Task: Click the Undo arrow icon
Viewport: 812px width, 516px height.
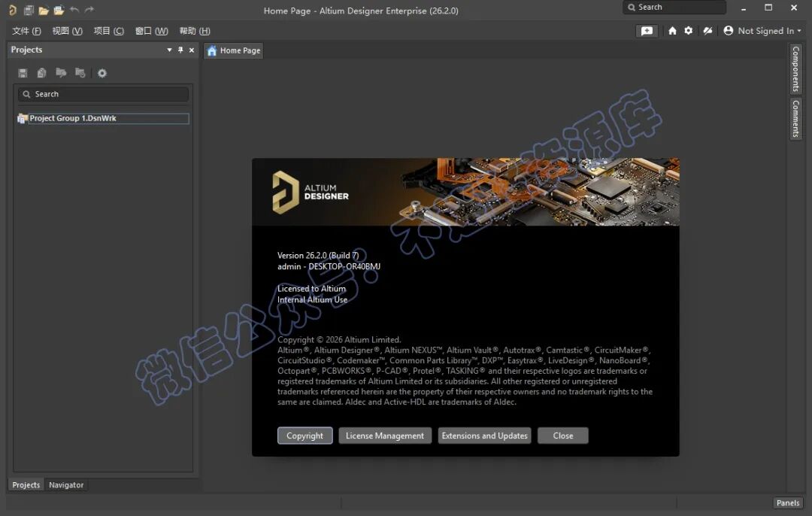Action: [74, 10]
